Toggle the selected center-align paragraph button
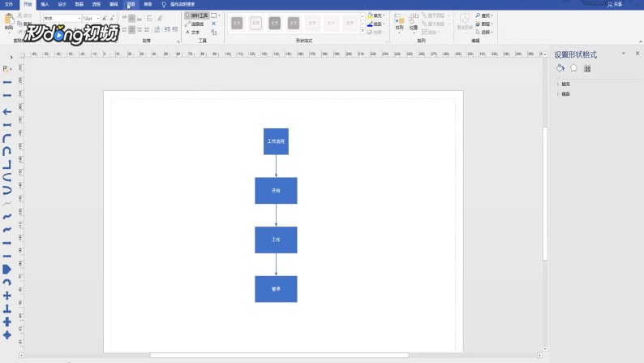 click(x=131, y=29)
